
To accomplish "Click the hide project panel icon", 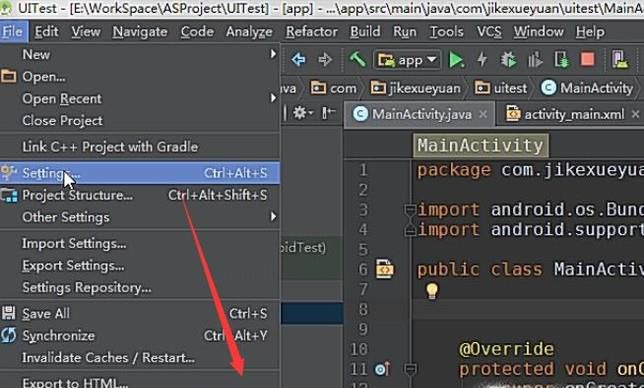I will pyautogui.click(x=329, y=112).
